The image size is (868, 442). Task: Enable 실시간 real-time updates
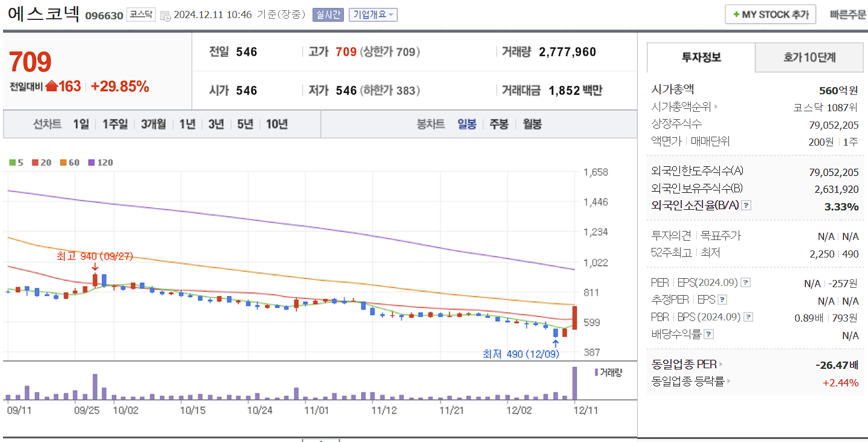click(x=327, y=15)
